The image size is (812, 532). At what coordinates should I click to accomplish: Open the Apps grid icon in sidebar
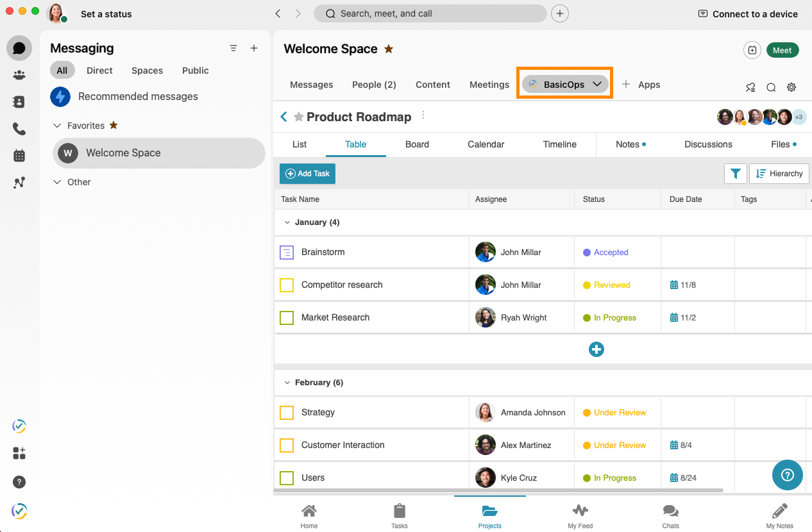point(19,454)
